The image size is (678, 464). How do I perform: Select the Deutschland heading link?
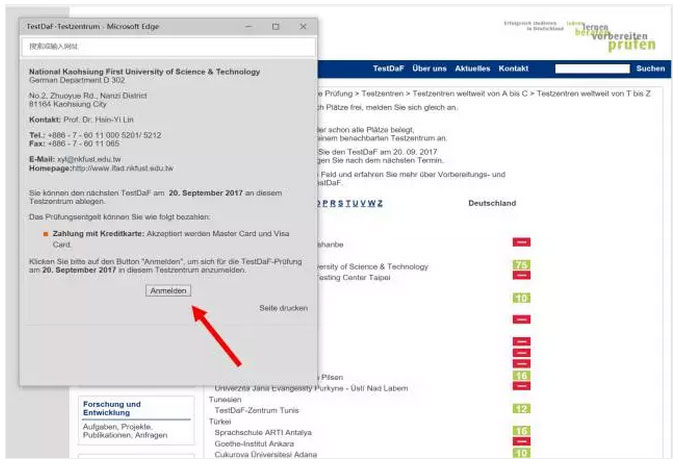(492, 203)
